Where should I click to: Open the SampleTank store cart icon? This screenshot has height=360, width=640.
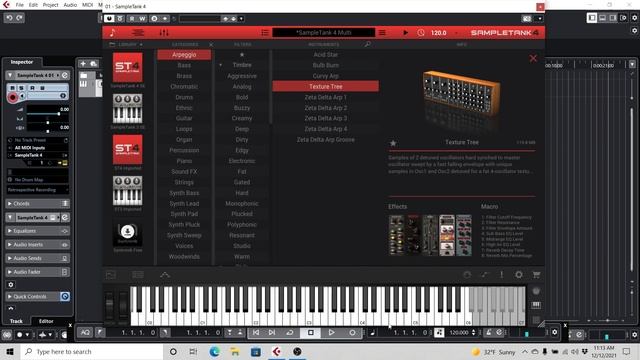tap(536, 275)
